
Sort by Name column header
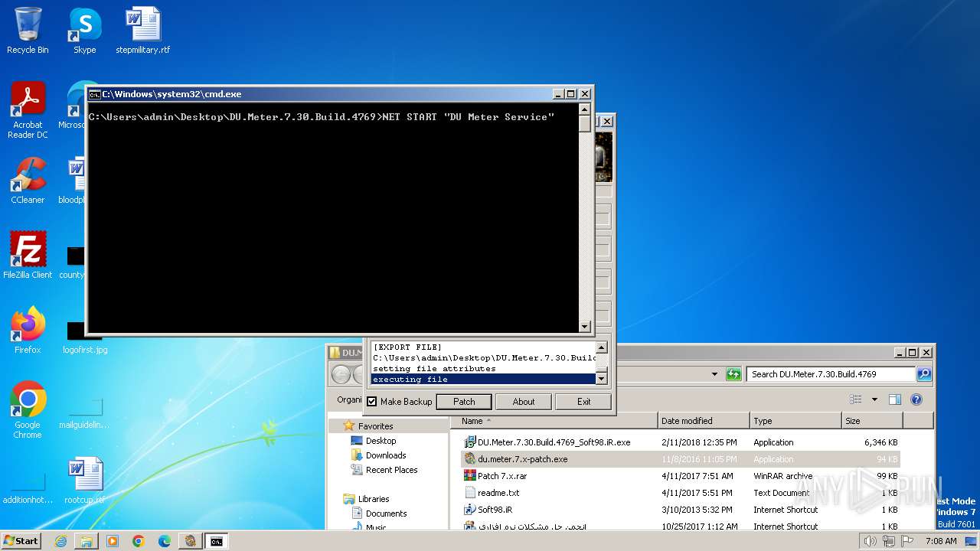[554, 421]
